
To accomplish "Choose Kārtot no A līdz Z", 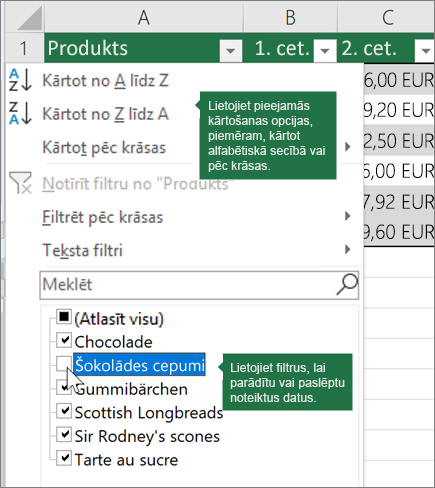I will (106, 81).
